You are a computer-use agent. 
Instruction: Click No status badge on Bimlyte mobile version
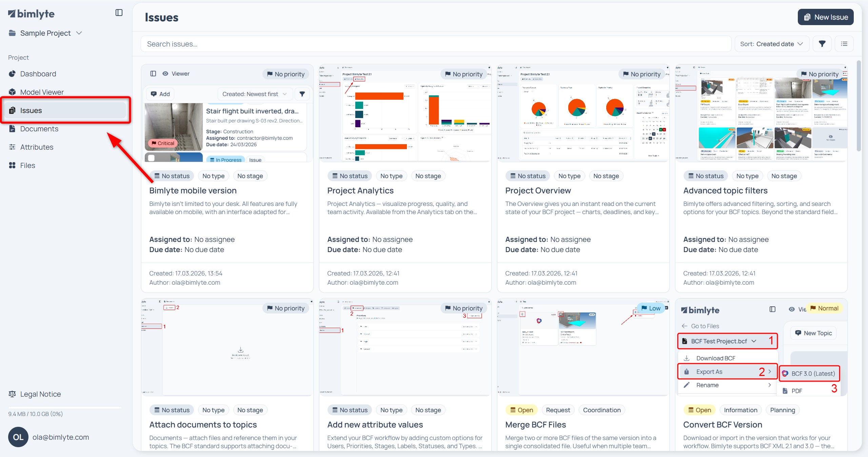click(172, 176)
